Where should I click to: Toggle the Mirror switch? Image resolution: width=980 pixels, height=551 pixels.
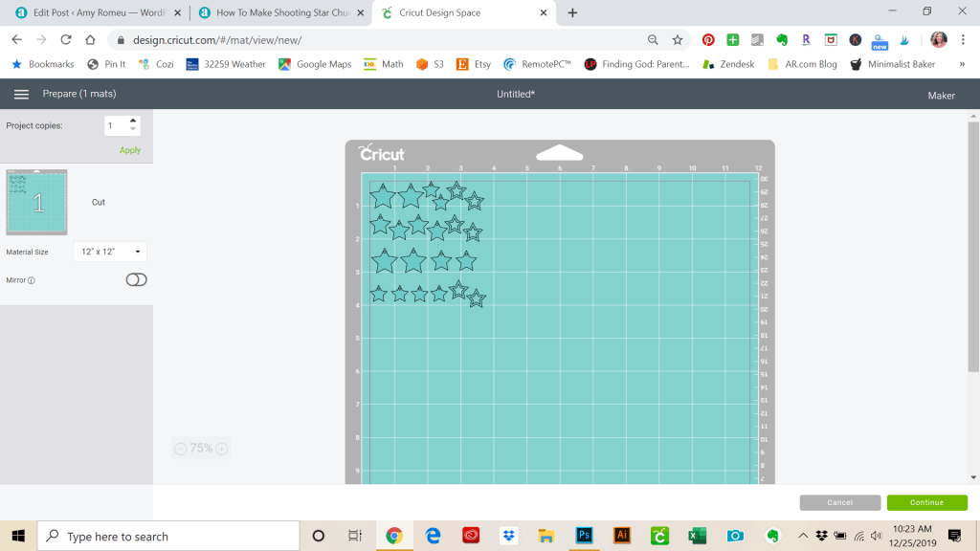[136, 280]
